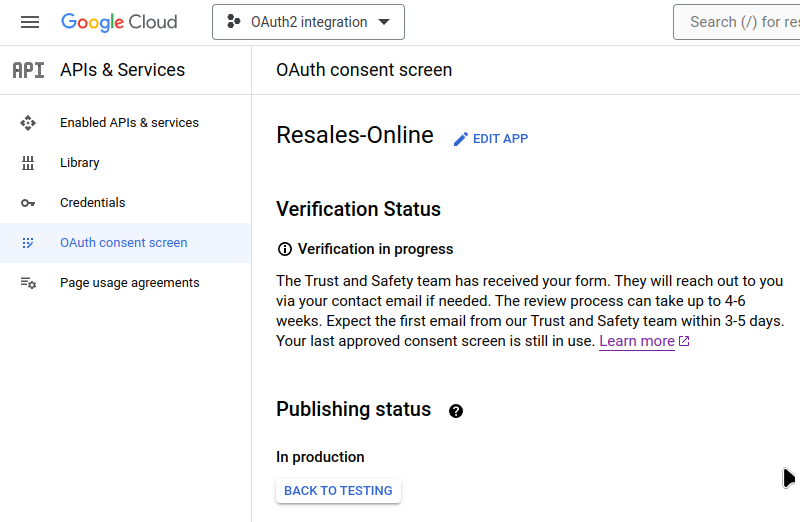Click the OAuth consent screen page title
The image size is (800, 522).
[364, 70]
